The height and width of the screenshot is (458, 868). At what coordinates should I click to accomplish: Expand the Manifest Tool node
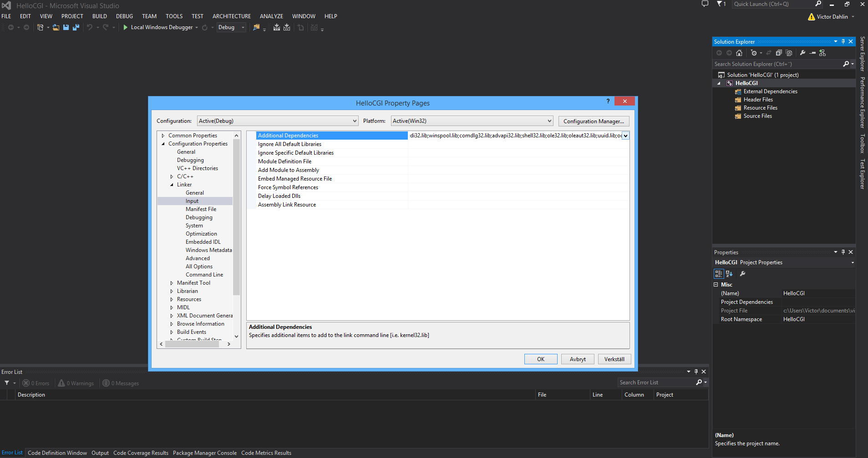pyautogui.click(x=172, y=283)
